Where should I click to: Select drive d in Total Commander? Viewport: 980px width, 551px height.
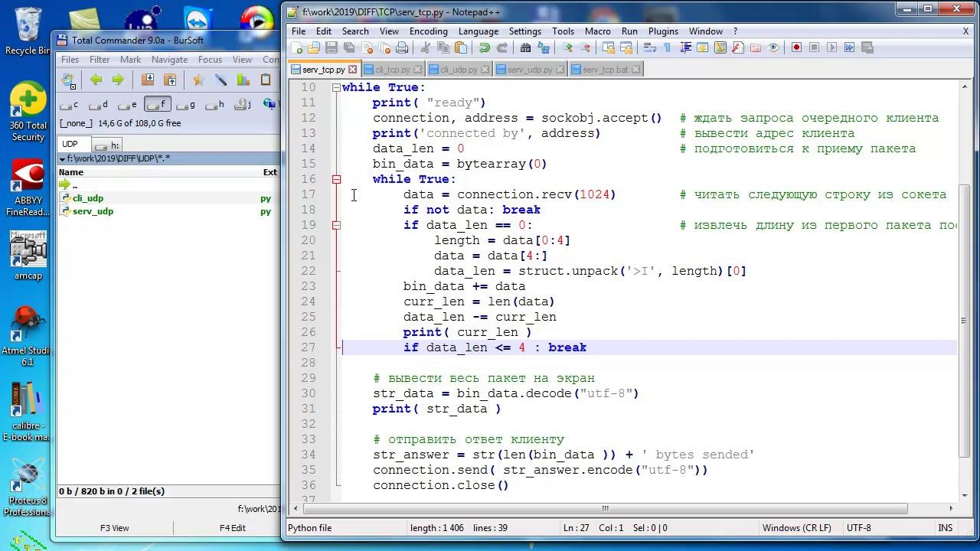pyautogui.click(x=99, y=105)
